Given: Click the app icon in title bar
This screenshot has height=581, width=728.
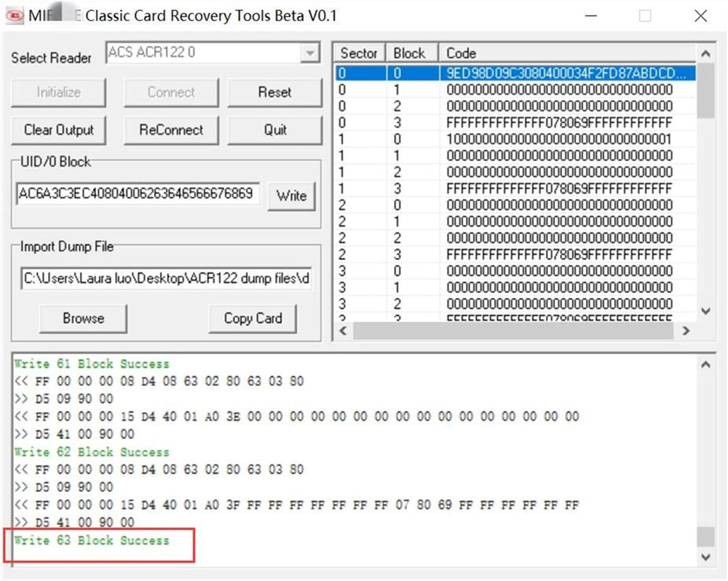Looking at the screenshot, I should 13,15.
